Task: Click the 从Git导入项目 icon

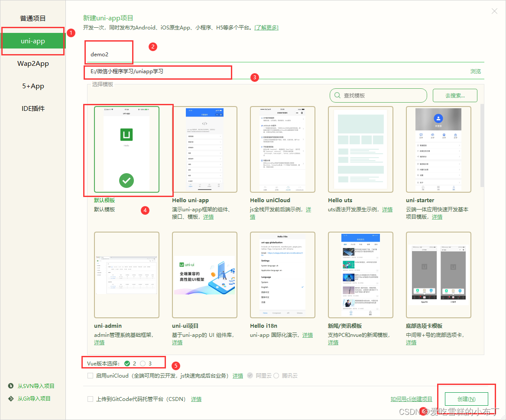Action: pos(11,398)
